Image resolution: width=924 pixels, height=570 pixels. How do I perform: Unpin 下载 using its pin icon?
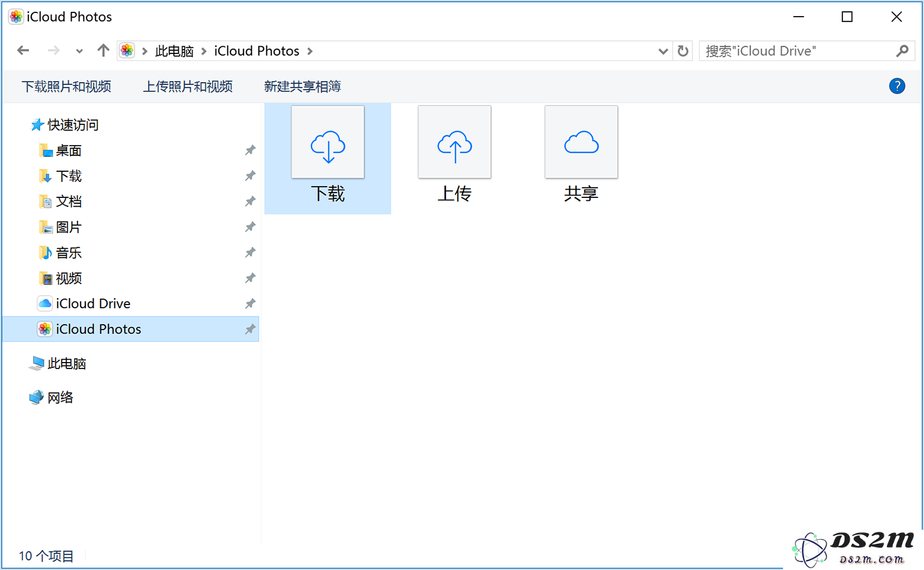click(x=250, y=176)
